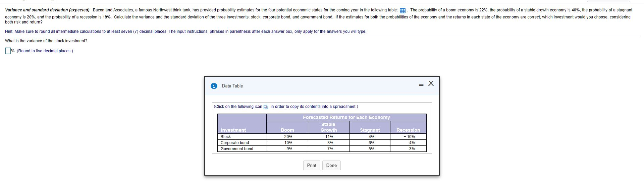Click Government bond Stagnant value 5%
Screen dimensions: 644x187
(x=371, y=149)
